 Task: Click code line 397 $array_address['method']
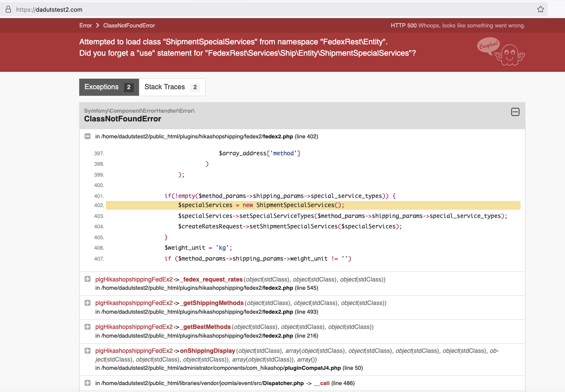(x=260, y=154)
